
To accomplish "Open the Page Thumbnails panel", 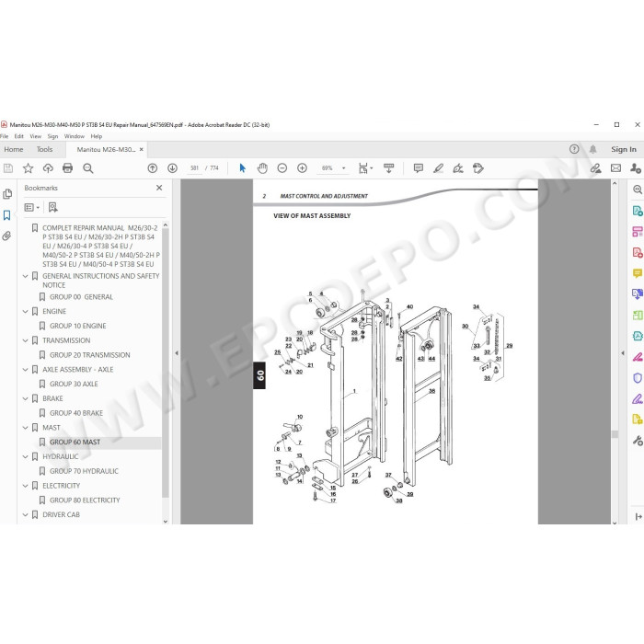I will click(7, 194).
